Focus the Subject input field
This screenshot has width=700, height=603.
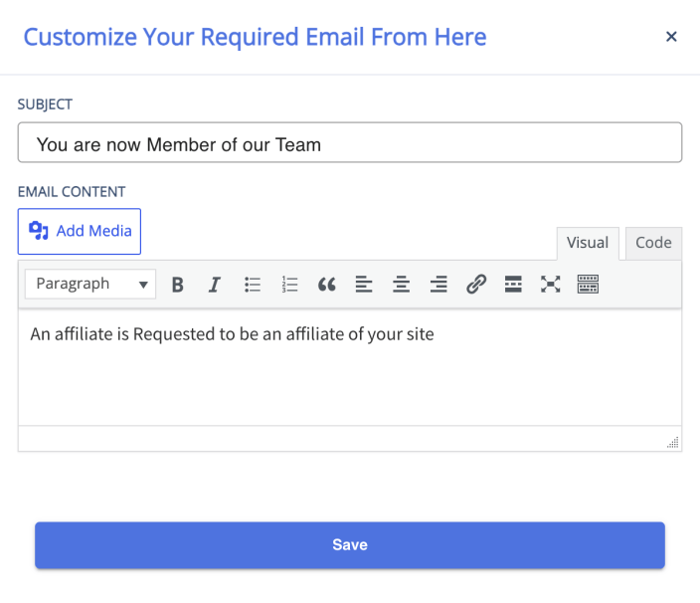point(350,142)
